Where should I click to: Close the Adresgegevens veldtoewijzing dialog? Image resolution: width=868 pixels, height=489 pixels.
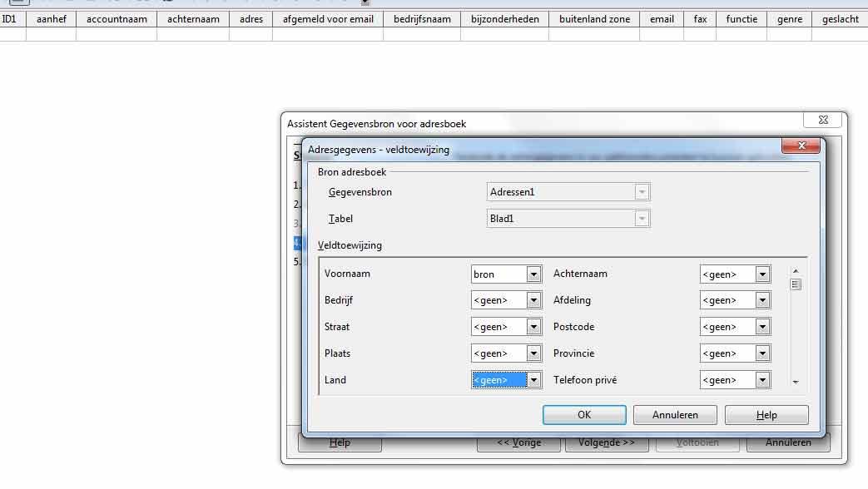(x=801, y=146)
